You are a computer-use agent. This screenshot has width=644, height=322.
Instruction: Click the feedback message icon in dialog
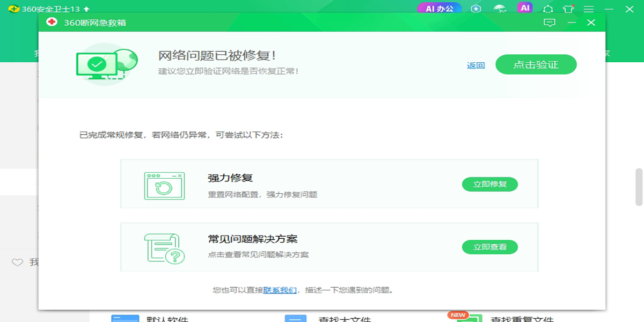point(549,23)
